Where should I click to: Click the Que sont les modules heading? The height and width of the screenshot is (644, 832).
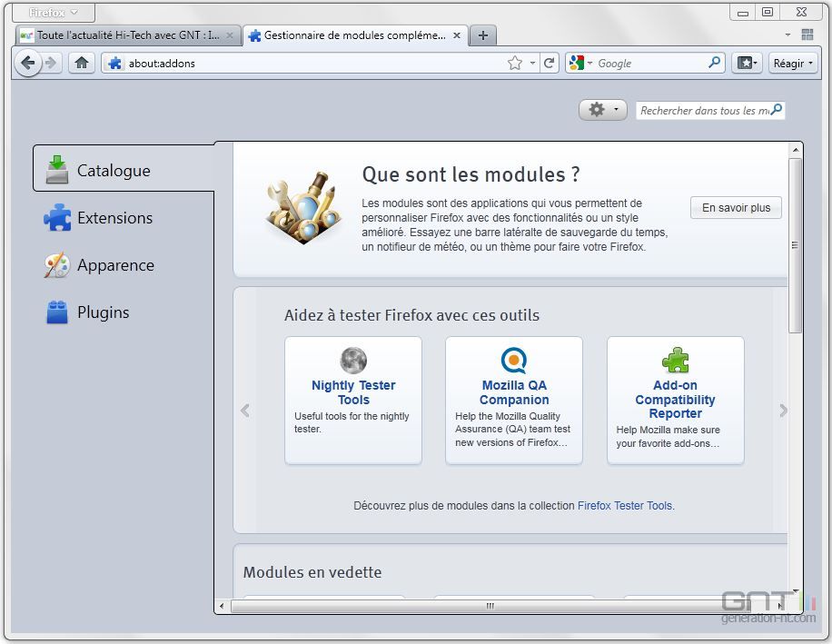(x=471, y=174)
